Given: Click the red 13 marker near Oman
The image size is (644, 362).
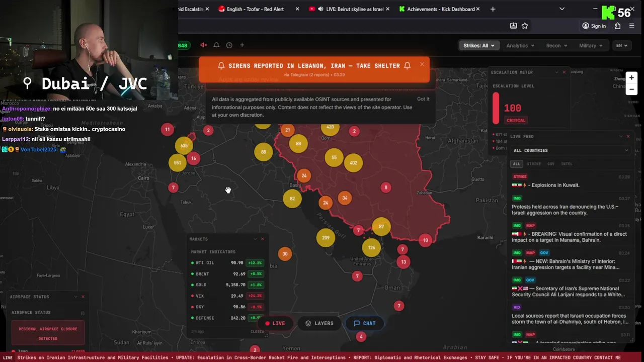Looking at the screenshot, I should coord(404,262).
